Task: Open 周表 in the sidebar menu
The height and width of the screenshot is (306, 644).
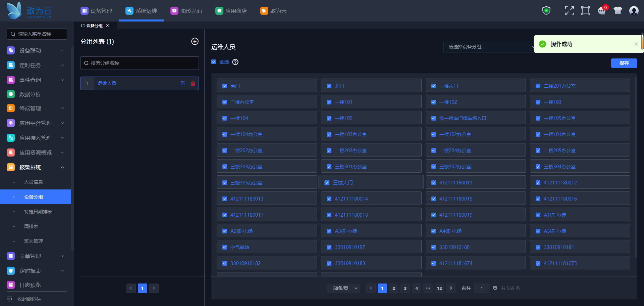Action: 31,226
